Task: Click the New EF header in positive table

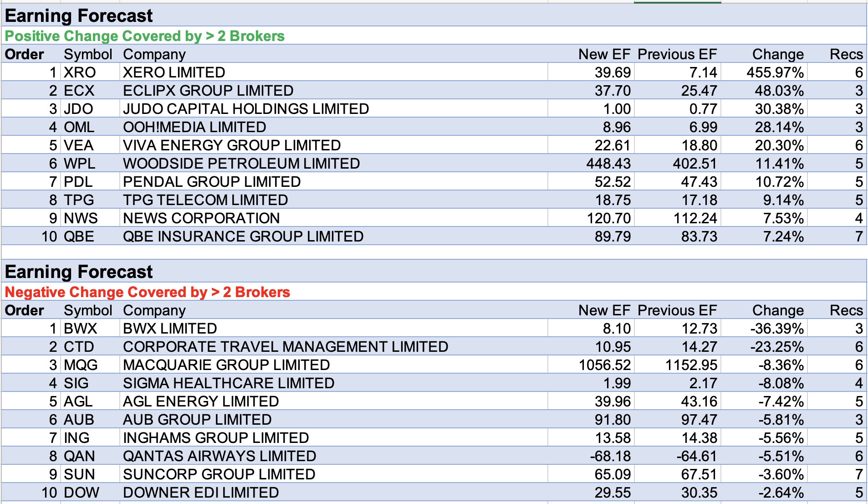Action: [x=604, y=54]
